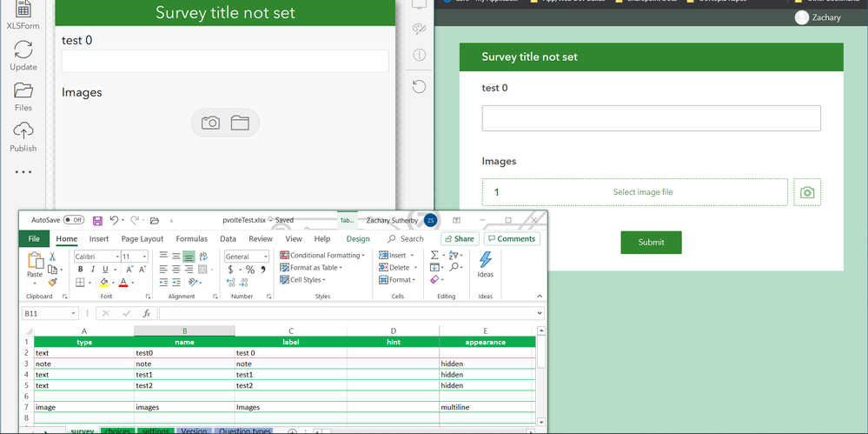Toggle Italic formatting in Excel

(x=93, y=270)
